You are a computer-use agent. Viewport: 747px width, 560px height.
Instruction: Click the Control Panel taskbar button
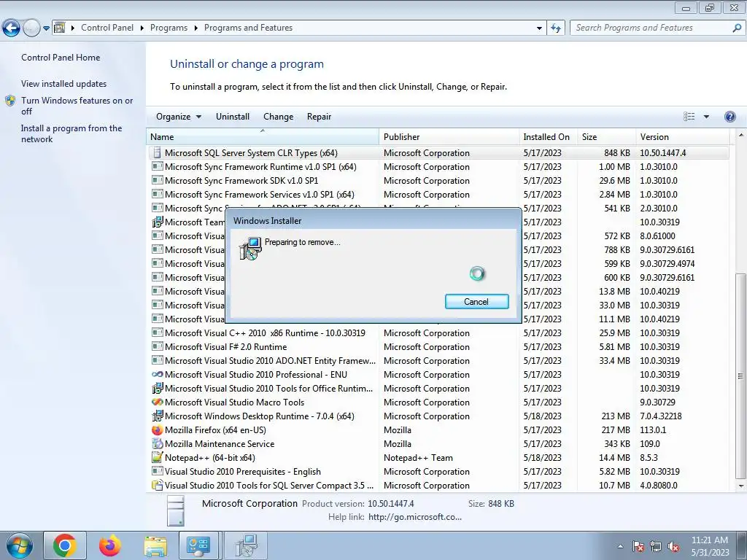(198, 545)
